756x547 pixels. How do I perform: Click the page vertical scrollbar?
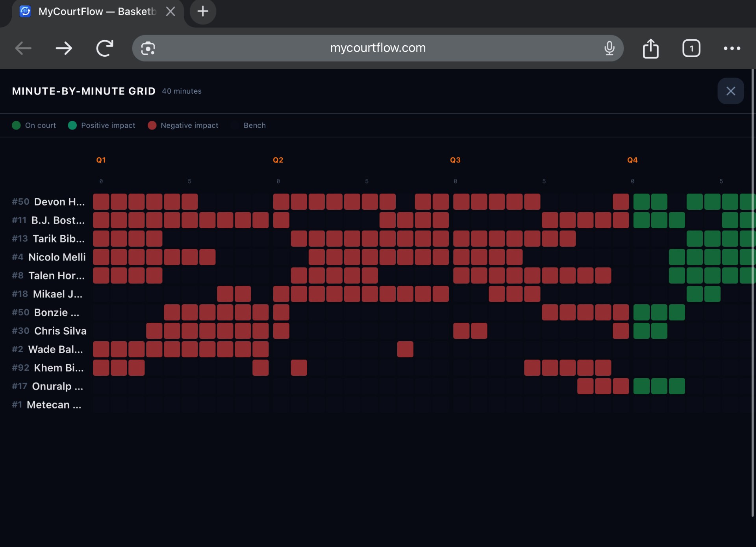tap(752, 293)
